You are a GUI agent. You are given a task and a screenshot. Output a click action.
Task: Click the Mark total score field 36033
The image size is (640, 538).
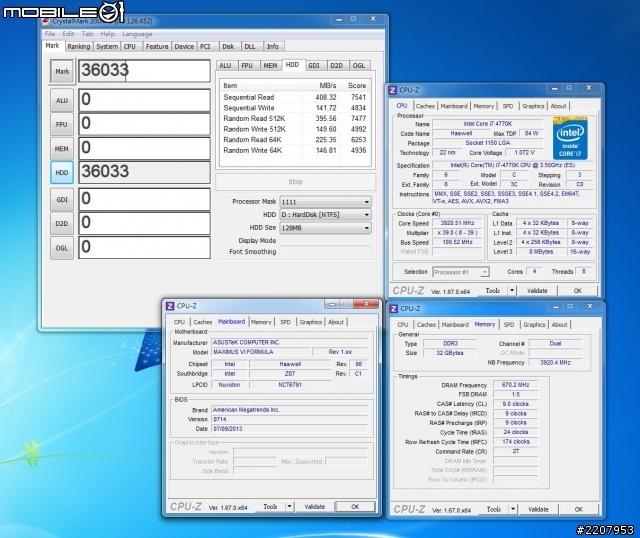144,71
